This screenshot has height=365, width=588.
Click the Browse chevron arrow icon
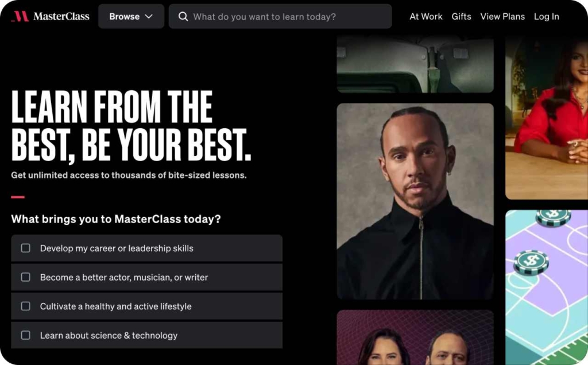(149, 17)
